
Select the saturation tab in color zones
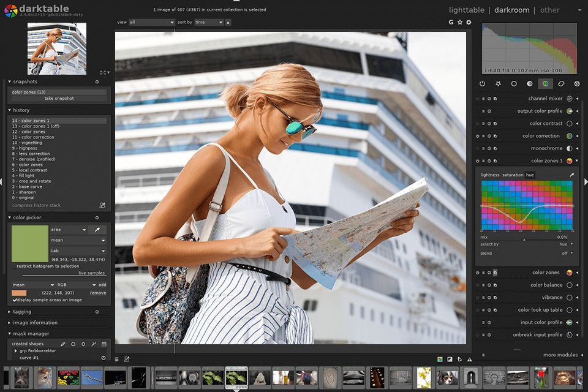[x=513, y=175]
